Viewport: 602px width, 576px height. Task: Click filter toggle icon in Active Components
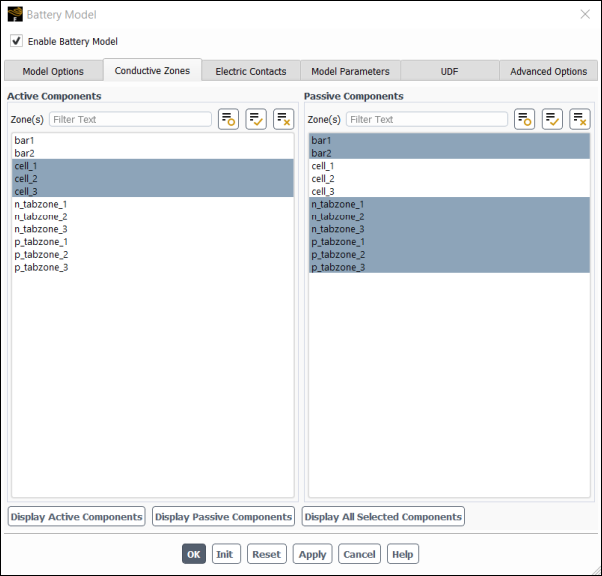click(228, 120)
